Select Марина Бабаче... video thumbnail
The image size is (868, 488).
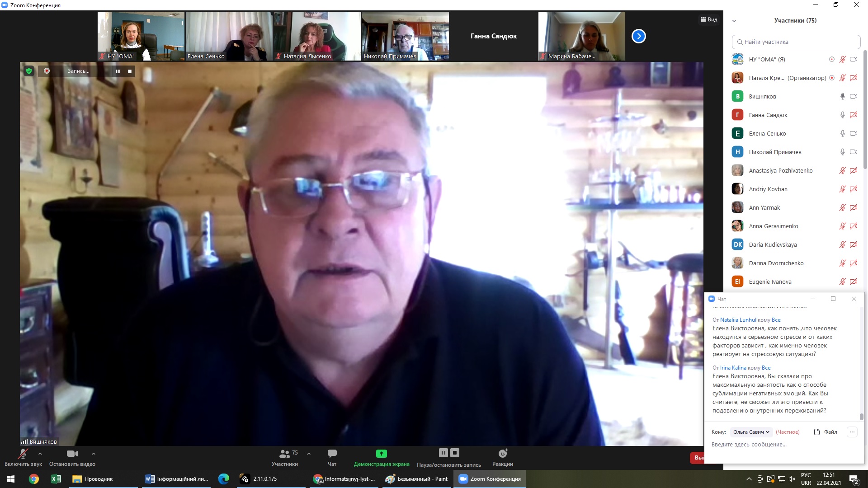[x=582, y=36]
